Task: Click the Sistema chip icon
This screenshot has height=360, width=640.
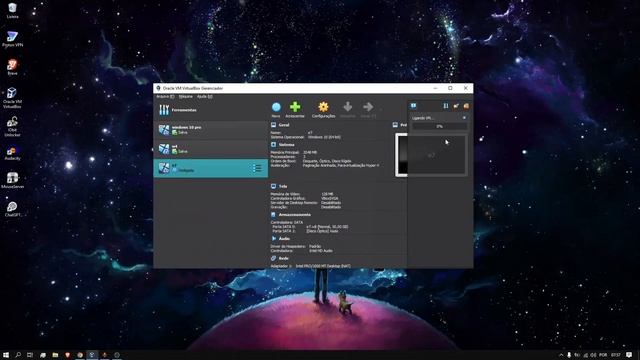Action: click(x=273, y=144)
